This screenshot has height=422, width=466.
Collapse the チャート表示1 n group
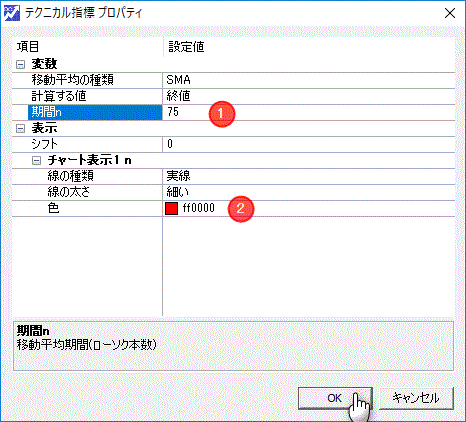[x=37, y=161]
